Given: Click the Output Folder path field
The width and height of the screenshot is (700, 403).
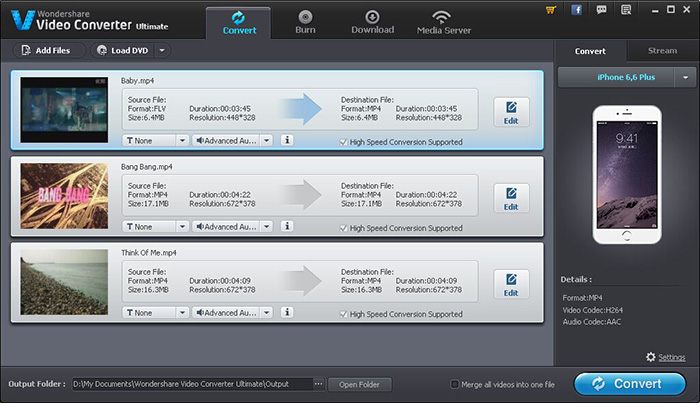Looking at the screenshot, I should (x=192, y=384).
